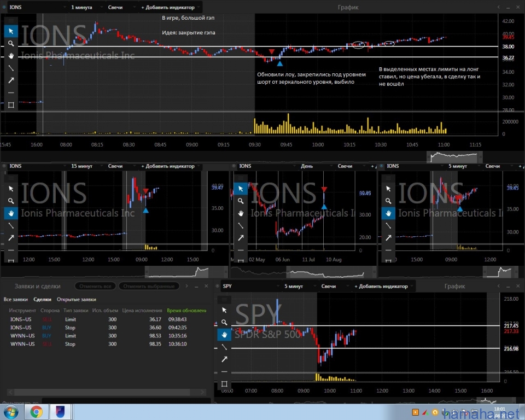Viewport: 525px width, 420px height.
Task: Select the zoom magnifier tool on the top IONS chart
Action: coord(11,43)
